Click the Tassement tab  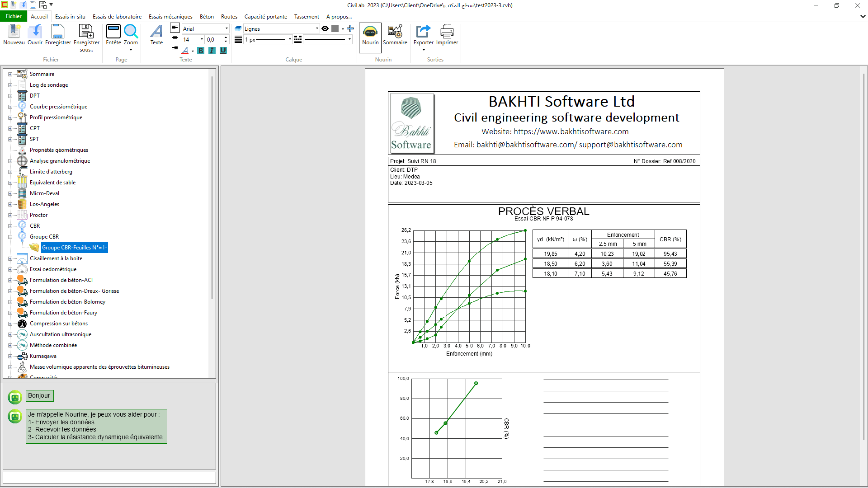[307, 17]
